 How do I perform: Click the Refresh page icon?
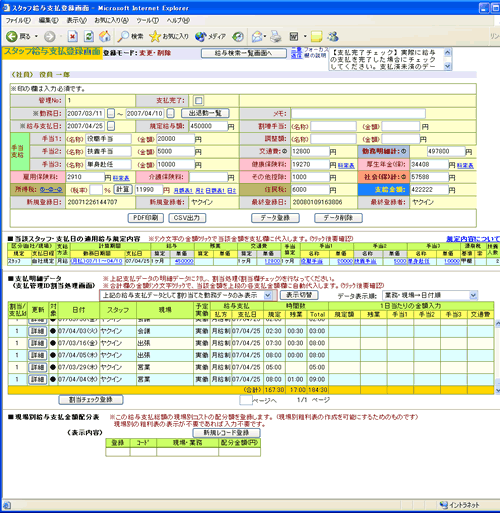(x=89, y=36)
